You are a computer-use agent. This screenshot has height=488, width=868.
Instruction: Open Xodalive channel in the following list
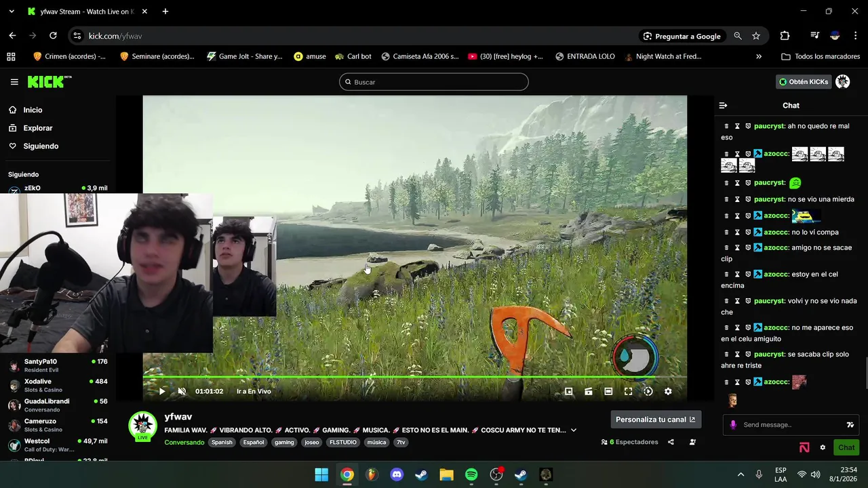point(58,385)
